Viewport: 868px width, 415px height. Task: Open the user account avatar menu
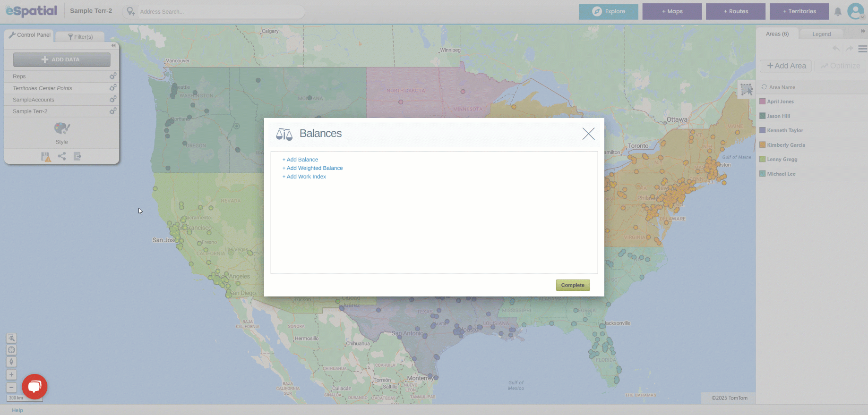click(x=856, y=11)
